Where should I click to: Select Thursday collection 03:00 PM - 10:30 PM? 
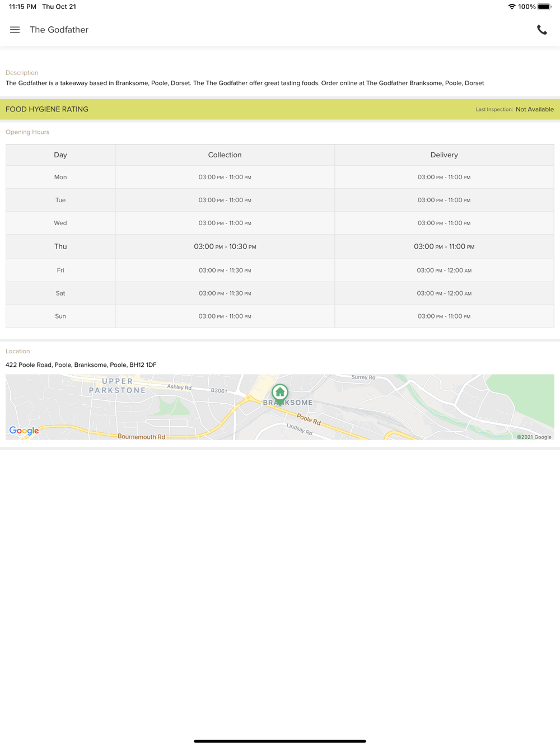coord(225,246)
